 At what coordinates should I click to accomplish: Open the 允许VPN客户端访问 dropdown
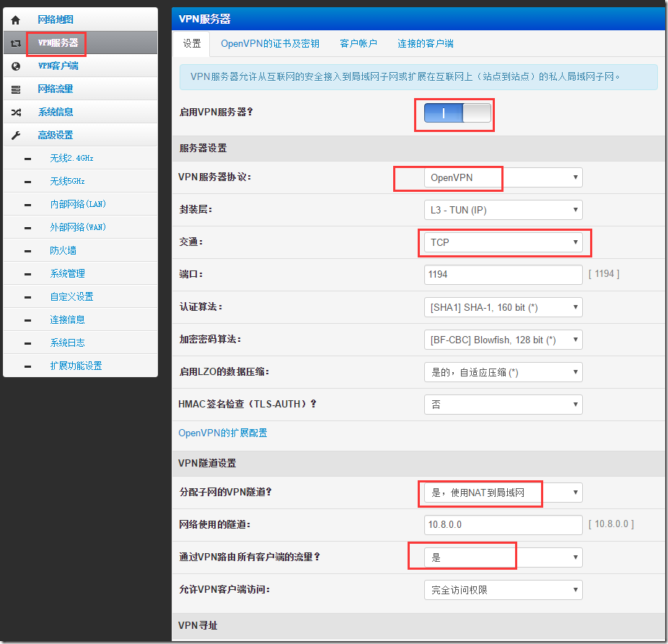tap(503, 590)
